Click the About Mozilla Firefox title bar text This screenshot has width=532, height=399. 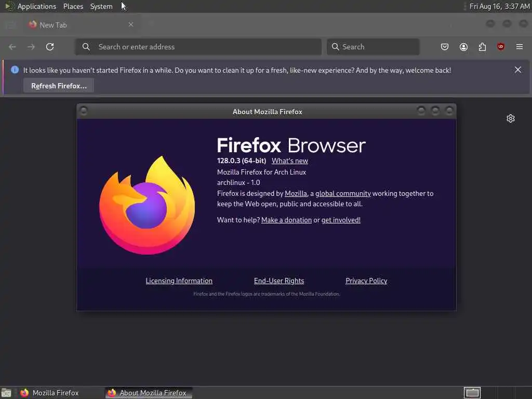(268, 112)
